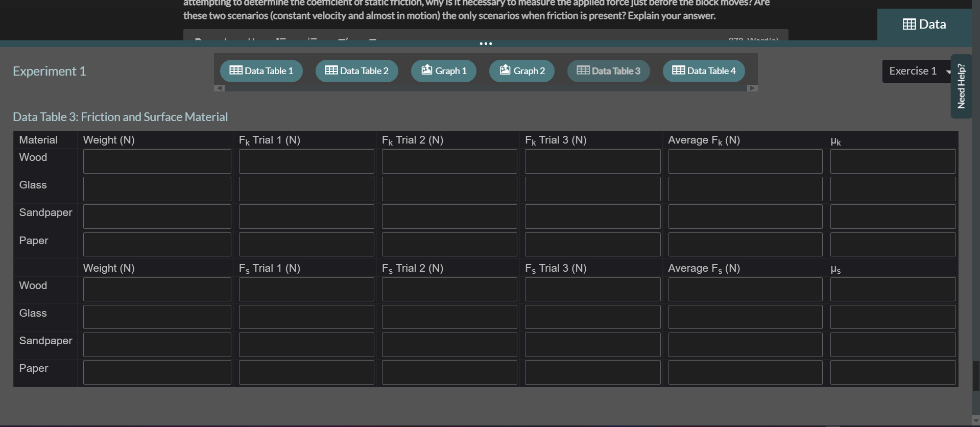Viewport: 980px width, 427px height.
Task: Click Wood Average Fs input
Action: pos(746,290)
